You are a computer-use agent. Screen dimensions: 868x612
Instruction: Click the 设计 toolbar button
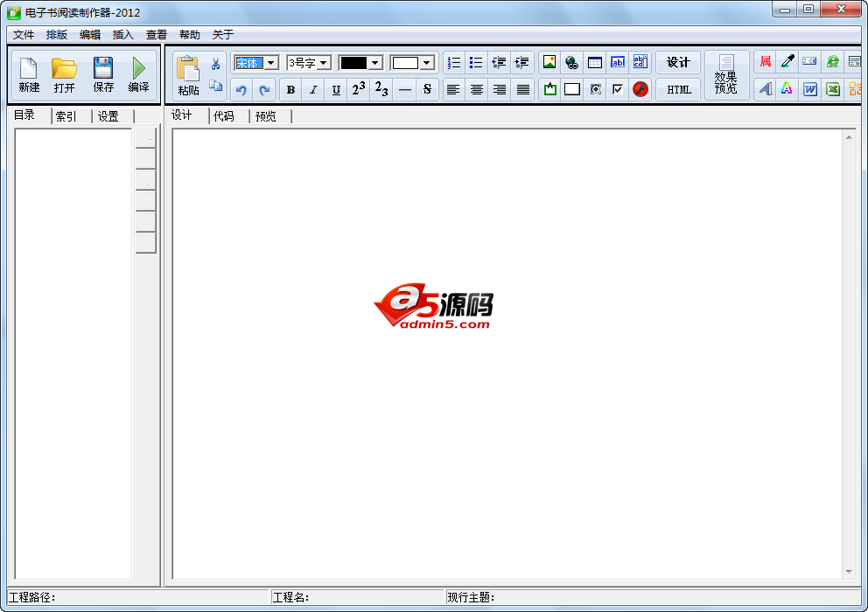[x=678, y=63]
